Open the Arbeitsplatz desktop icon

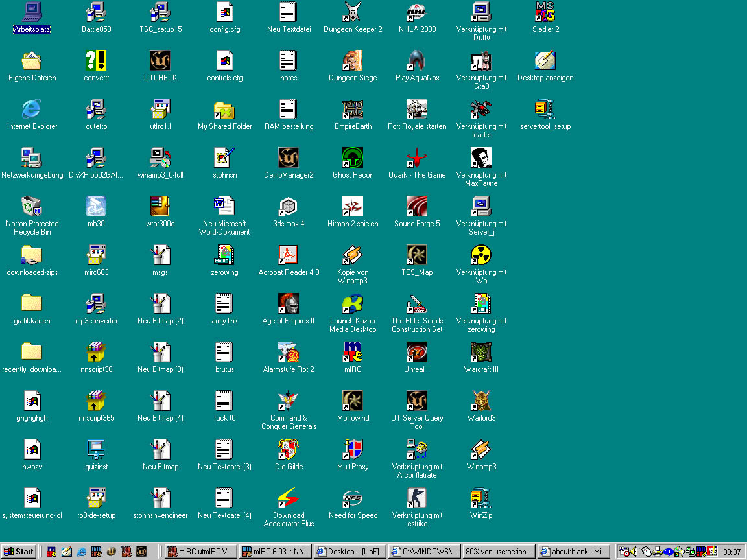(x=32, y=12)
